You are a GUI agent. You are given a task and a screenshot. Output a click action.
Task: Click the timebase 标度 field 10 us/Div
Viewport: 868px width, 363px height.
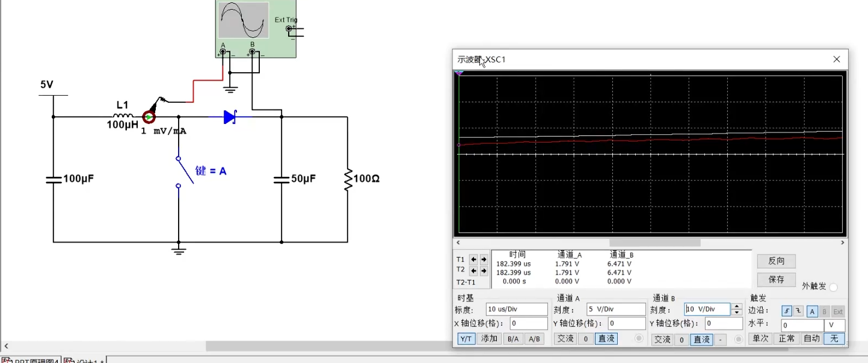(x=517, y=309)
